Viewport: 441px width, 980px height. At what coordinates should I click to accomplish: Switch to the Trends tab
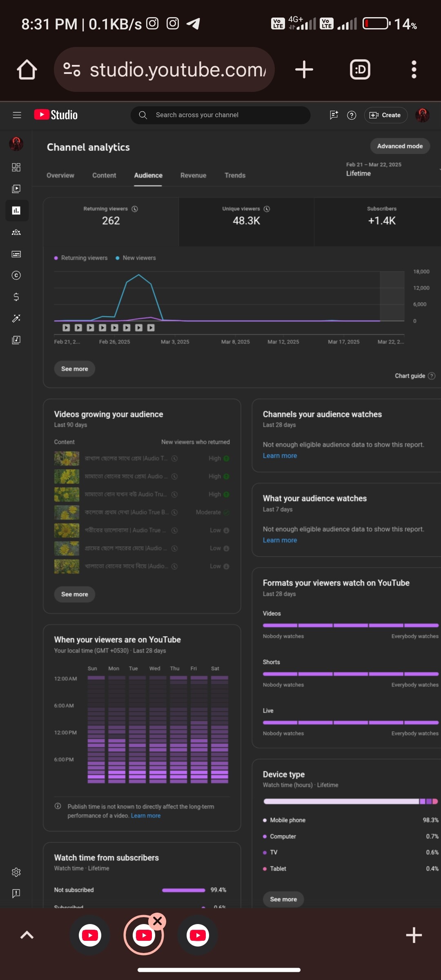point(235,175)
